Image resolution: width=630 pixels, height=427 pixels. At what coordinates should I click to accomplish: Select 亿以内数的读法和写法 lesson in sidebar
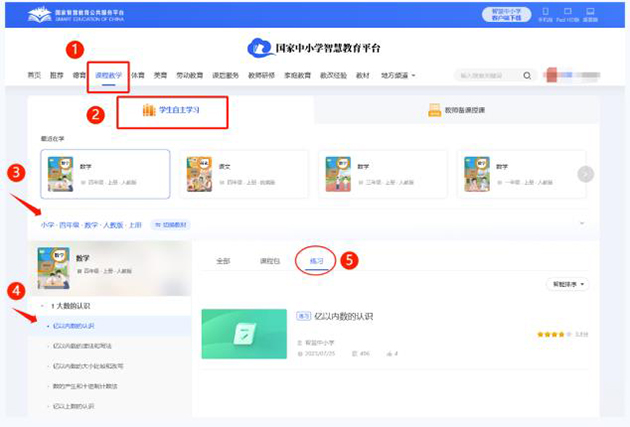tap(88, 345)
